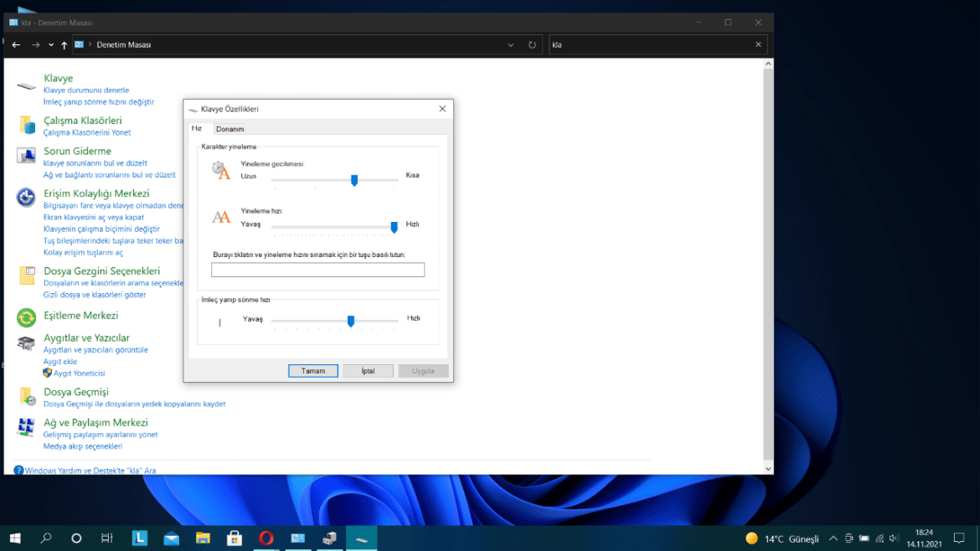Expand the address bar history dropdown

[511, 45]
